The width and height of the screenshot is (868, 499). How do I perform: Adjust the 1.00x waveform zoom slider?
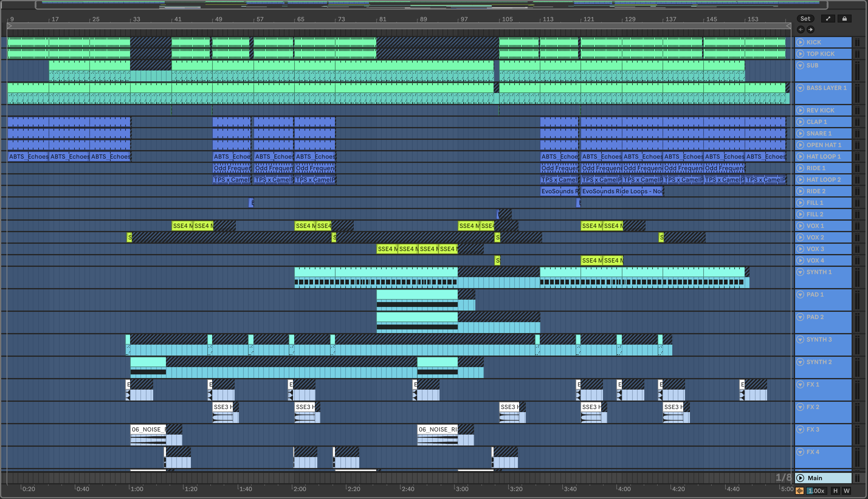816,491
